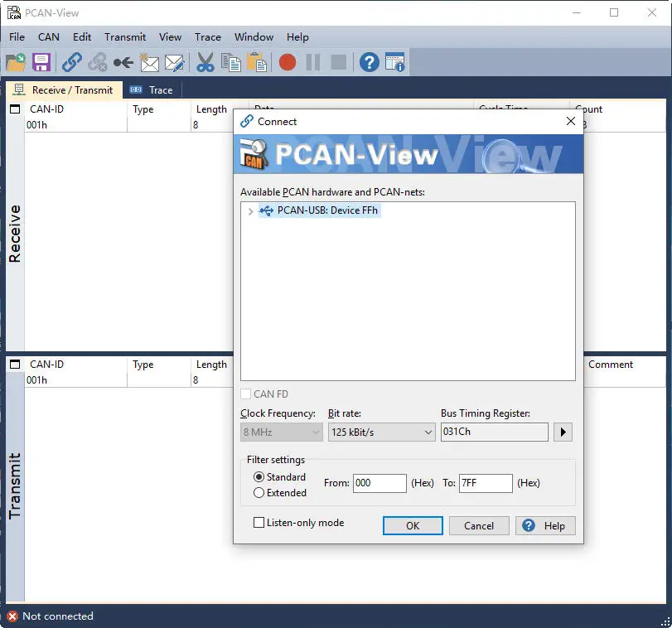Close the Connect dialog with X

pyautogui.click(x=571, y=121)
